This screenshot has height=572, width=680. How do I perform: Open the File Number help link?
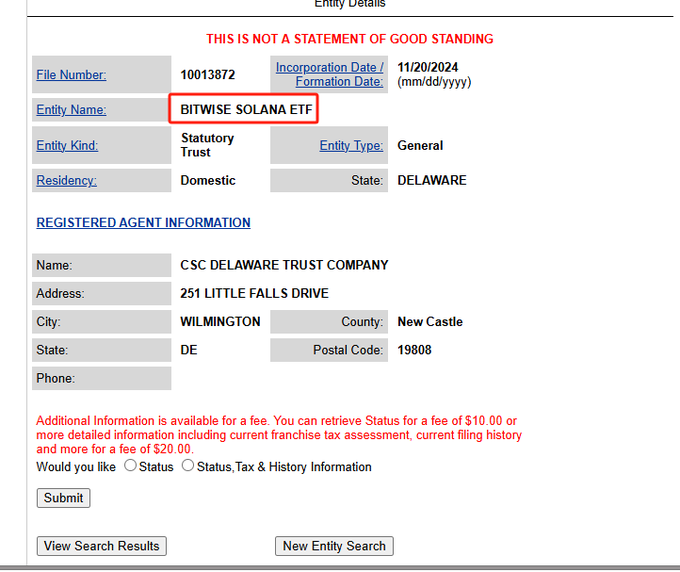(x=71, y=75)
